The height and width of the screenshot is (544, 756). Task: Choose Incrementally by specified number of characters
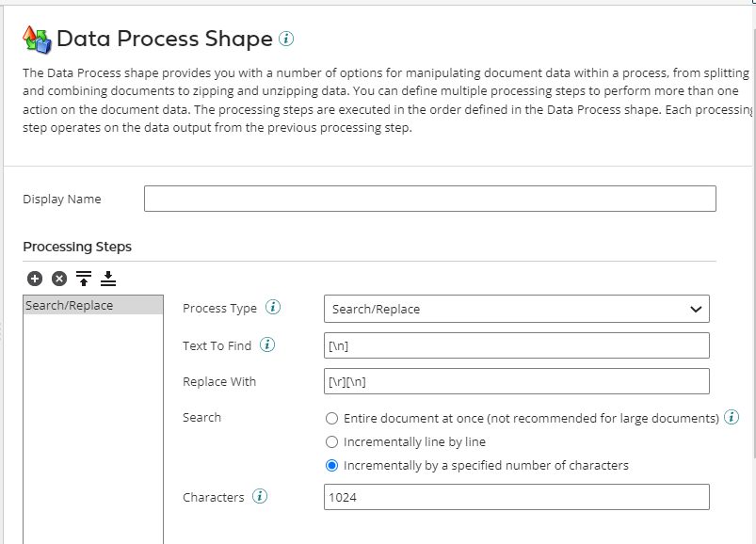pyautogui.click(x=331, y=465)
